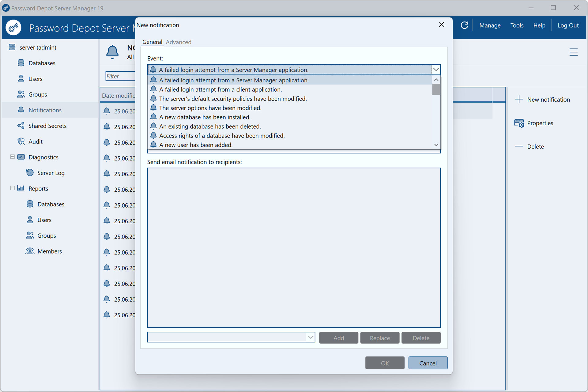This screenshot has height=392, width=588.
Task: Click the plus icon for New notification
Action: [x=519, y=99]
